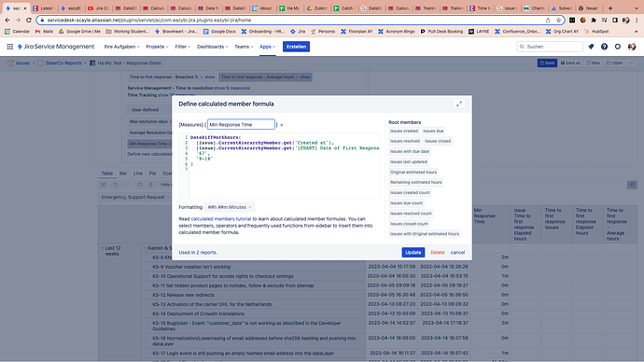
Task: Click the Delete link in dialog
Action: coord(438,253)
